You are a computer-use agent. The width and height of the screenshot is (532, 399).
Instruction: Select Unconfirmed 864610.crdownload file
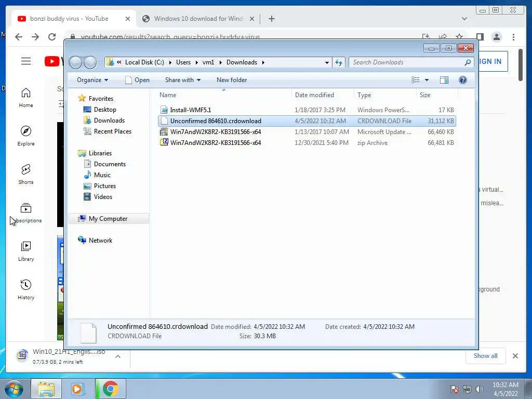[x=307, y=121]
